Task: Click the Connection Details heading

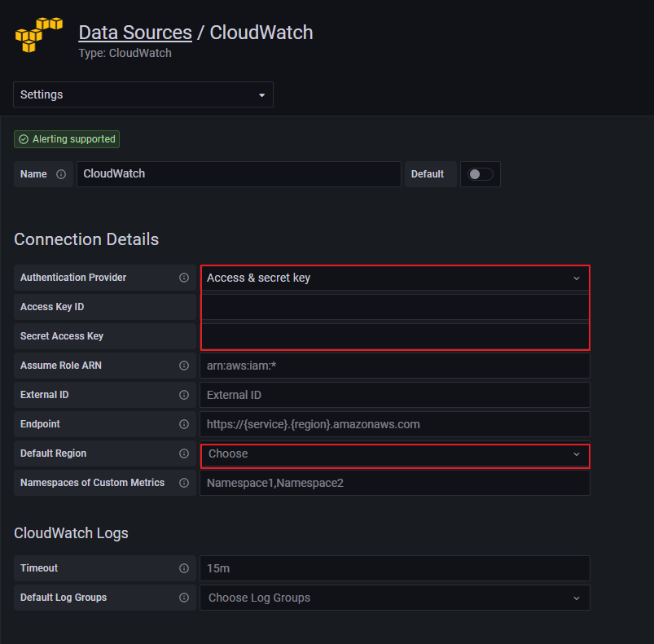Action: (x=86, y=239)
